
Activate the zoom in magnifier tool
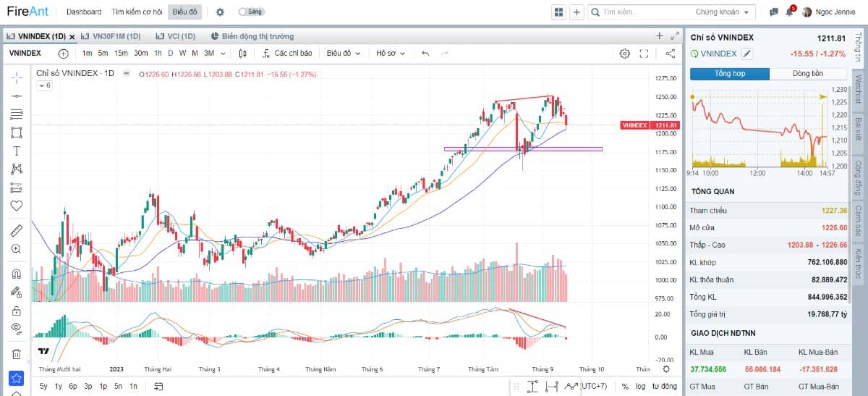coord(16,249)
